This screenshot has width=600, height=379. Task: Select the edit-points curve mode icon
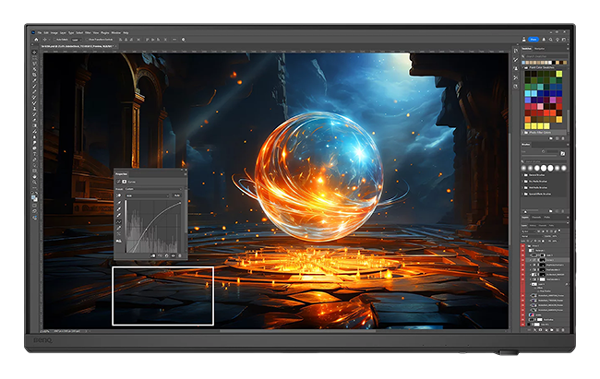(119, 222)
